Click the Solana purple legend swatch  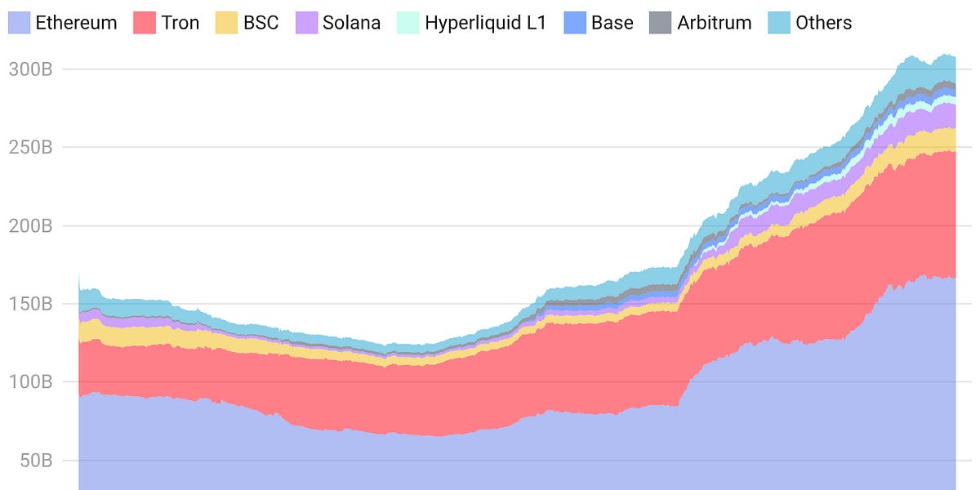306,22
